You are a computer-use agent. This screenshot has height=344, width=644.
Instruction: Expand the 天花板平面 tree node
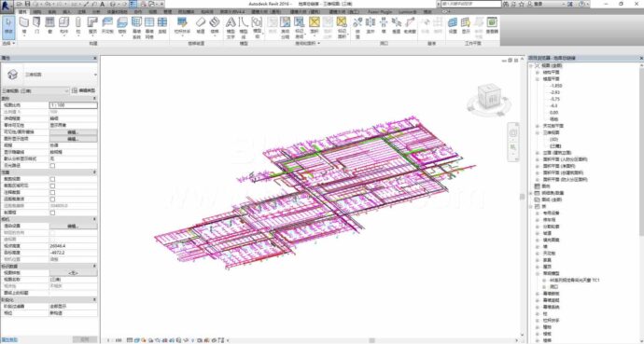coord(538,126)
